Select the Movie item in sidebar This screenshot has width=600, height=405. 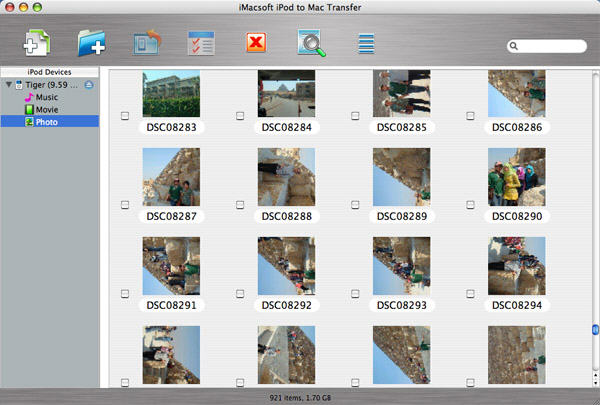click(x=50, y=109)
